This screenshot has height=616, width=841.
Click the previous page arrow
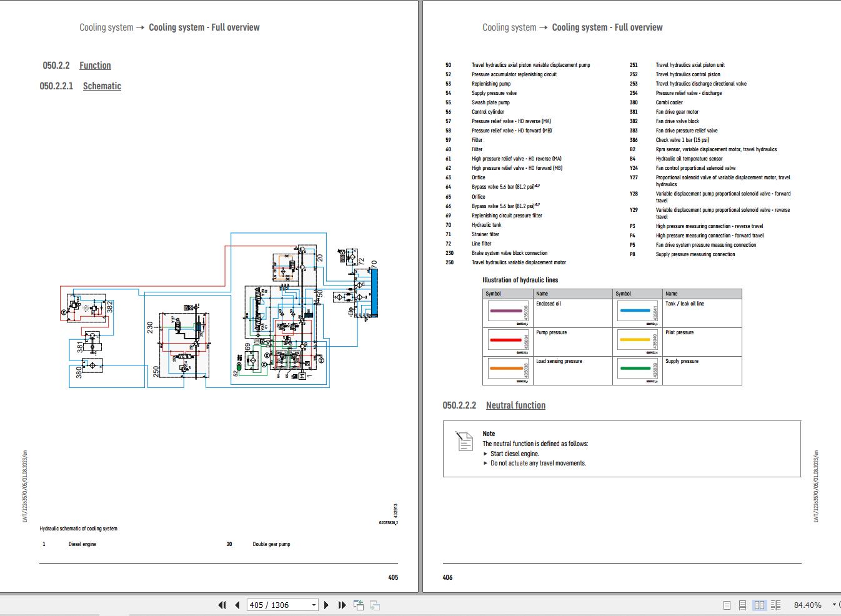pyautogui.click(x=237, y=605)
